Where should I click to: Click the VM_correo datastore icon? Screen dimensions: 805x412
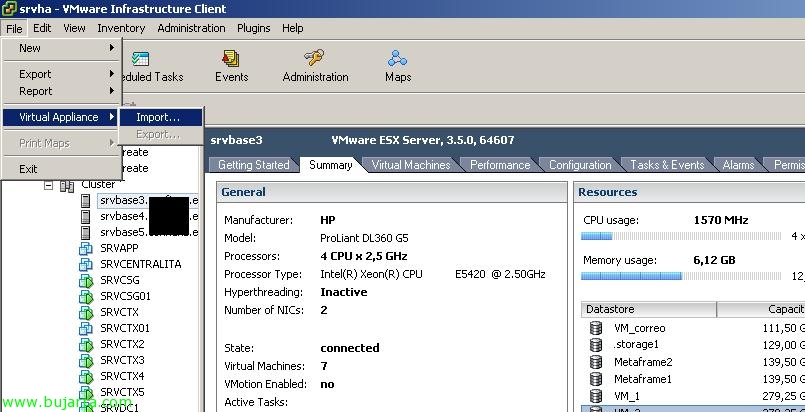click(x=596, y=328)
